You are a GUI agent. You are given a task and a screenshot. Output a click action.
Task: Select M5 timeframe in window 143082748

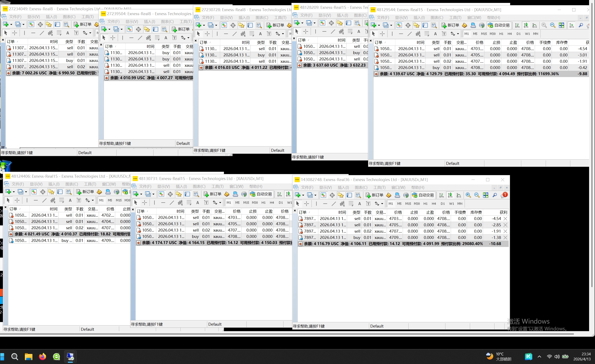[x=399, y=204]
